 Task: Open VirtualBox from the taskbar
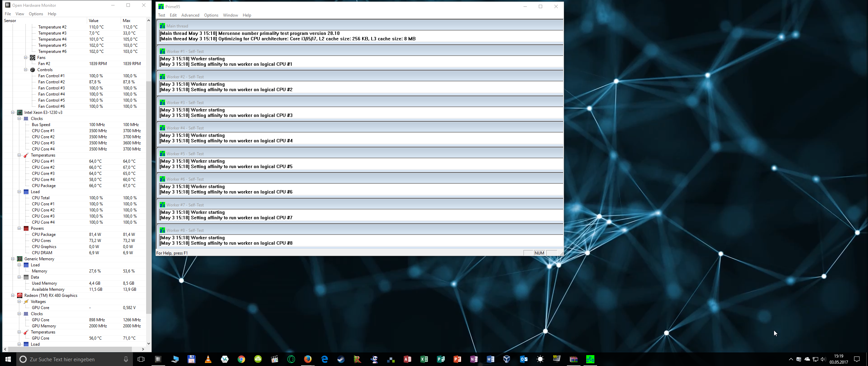pyautogui.click(x=507, y=359)
